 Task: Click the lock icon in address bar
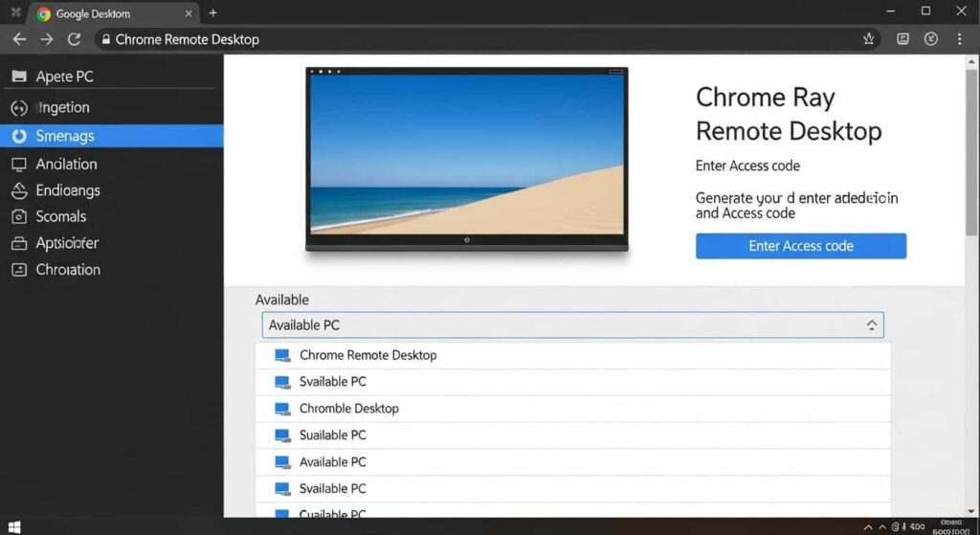[106, 39]
